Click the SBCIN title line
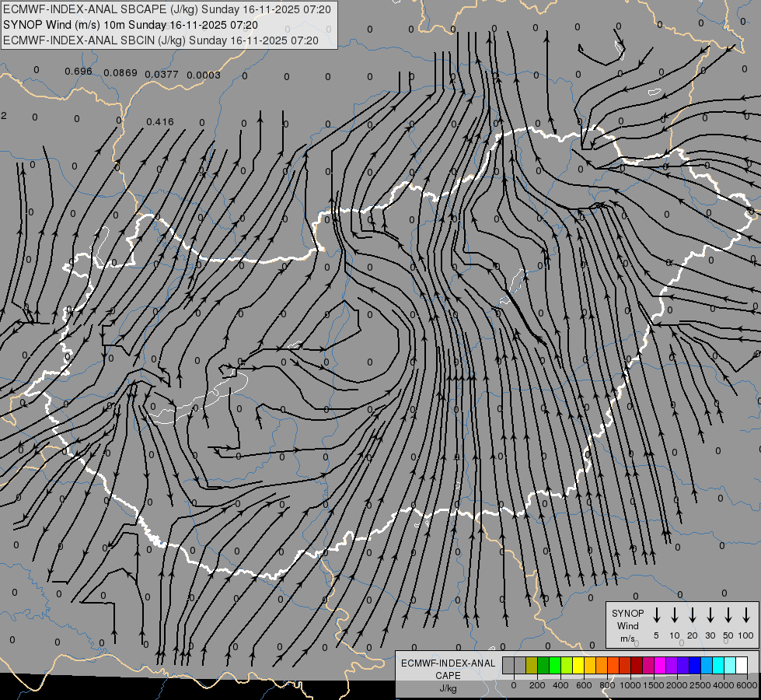Screen dimensions: 761x700 (x=161, y=40)
